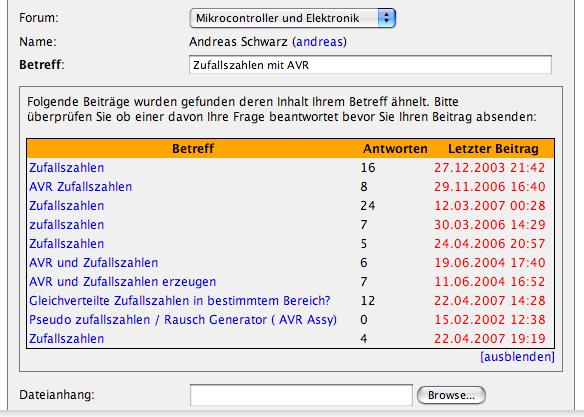The width and height of the screenshot is (584, 417).
Task: Open AVR und Zufallszahlen erzeugen thread
Action: (x=123, y=281)
